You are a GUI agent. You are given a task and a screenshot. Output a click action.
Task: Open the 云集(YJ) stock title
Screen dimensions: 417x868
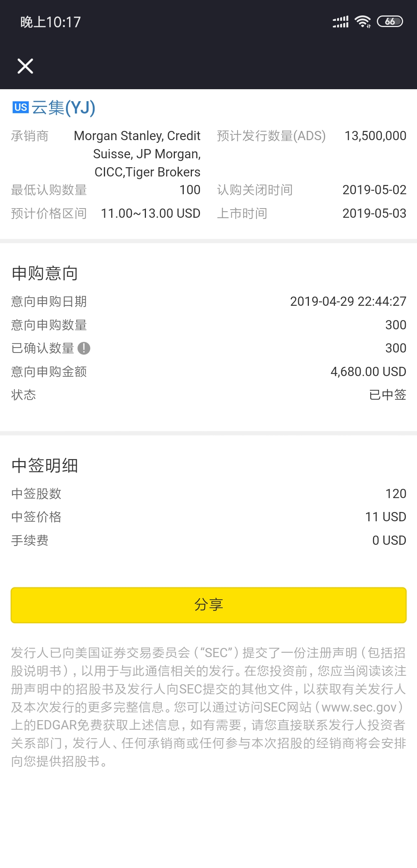coord(63,107)
